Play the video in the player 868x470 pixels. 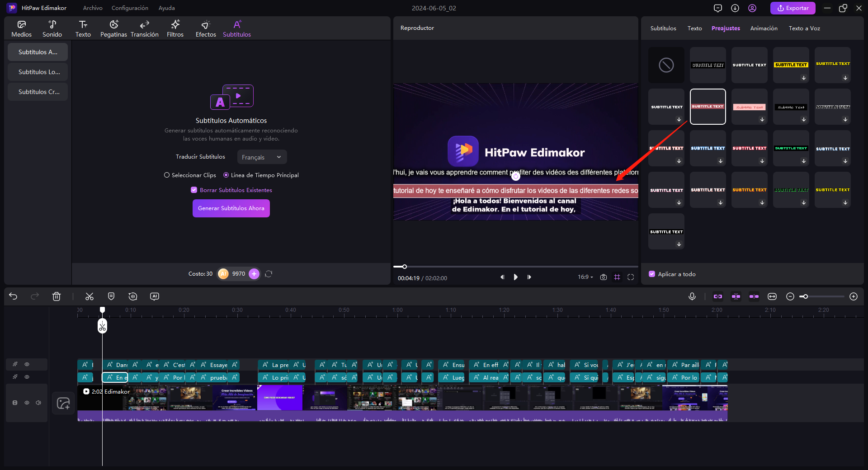coord(515,277)
